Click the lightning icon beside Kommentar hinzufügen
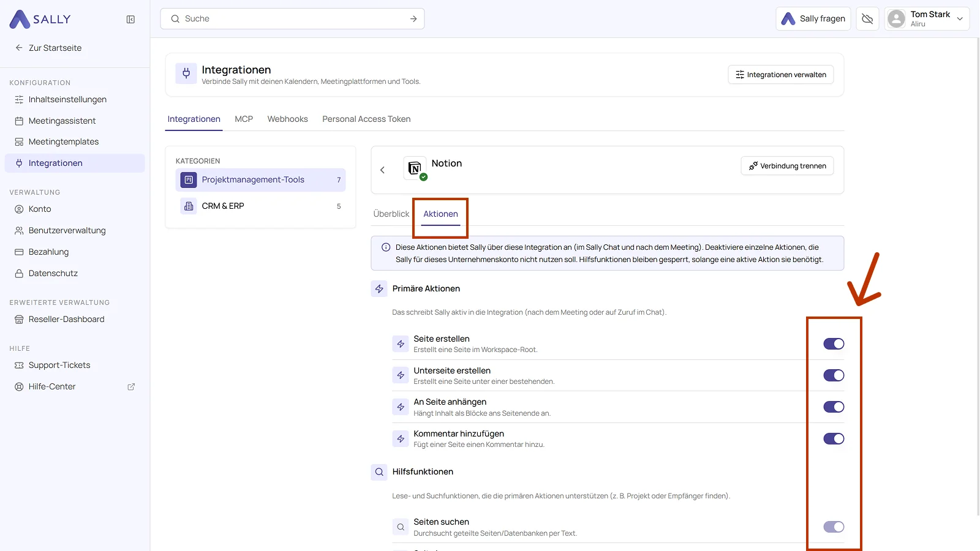This screenshot has height=551, width=980. point(401,439)
